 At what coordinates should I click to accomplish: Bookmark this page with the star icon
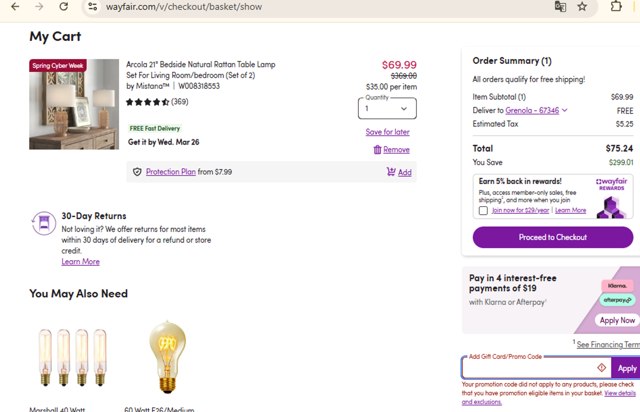[x=582, y=7]
